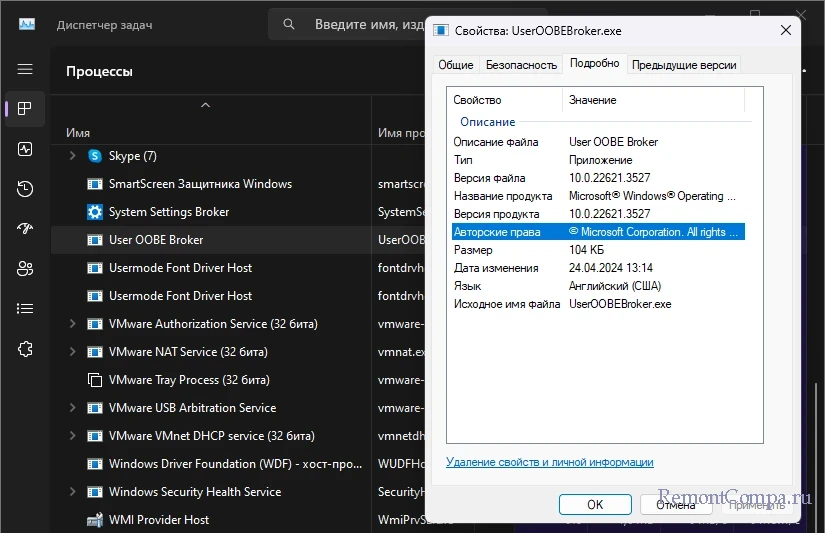Select the VMware Tray Process name
Screen dimensions: 825x533
tap(189, 380)
